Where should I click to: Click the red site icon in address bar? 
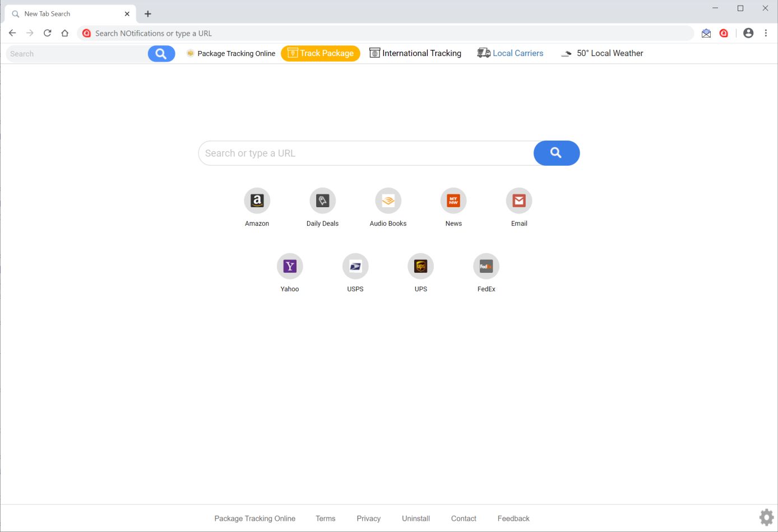(86, 33)
